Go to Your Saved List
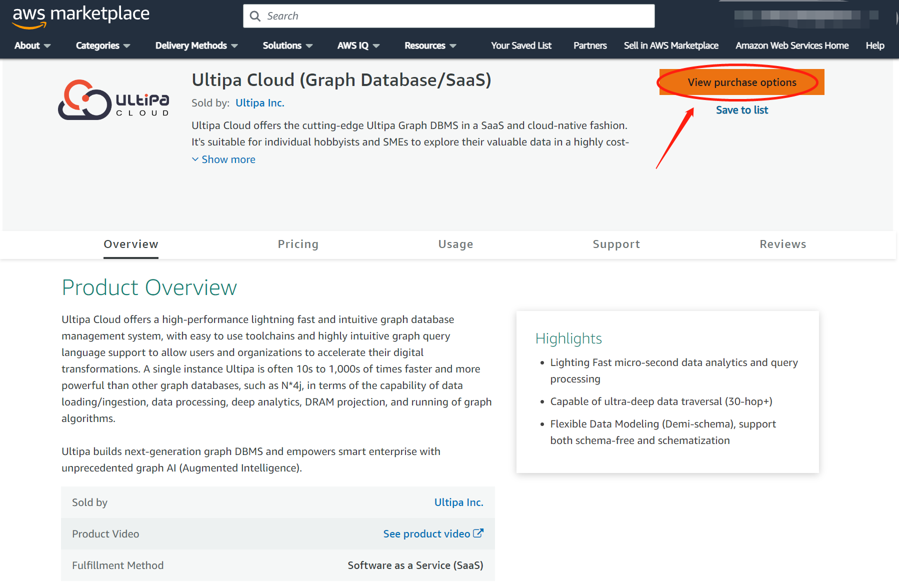Viewport: 899px width, 588px height. pos(521,45)
